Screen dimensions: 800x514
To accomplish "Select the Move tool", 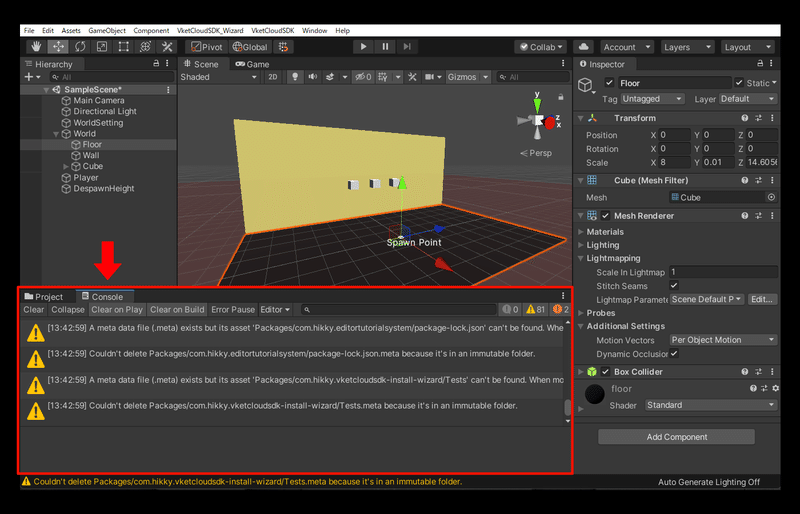I will coord(58,47).
